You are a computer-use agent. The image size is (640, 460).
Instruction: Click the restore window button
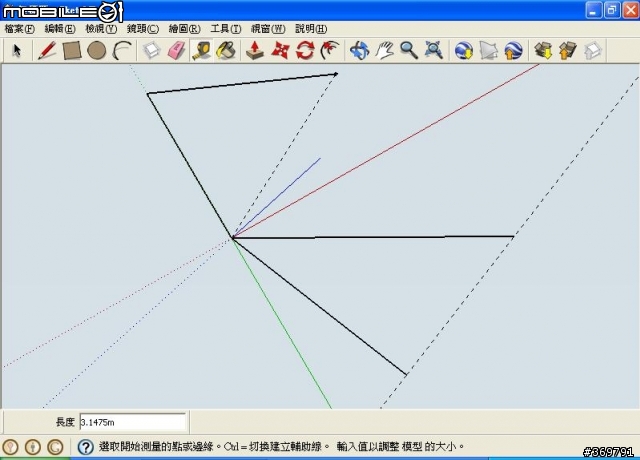(612, 10)
